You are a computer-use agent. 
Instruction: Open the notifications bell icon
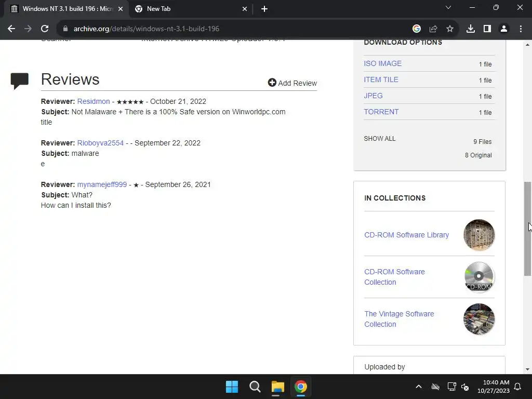click(x=517, y=387)
